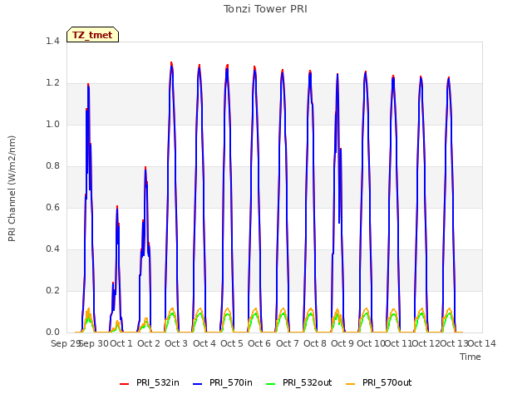The height and width of the screenshot is (399, 532).
Task: Click the blue PRI_570in legend color marker
Action: [x=198, y=384]
